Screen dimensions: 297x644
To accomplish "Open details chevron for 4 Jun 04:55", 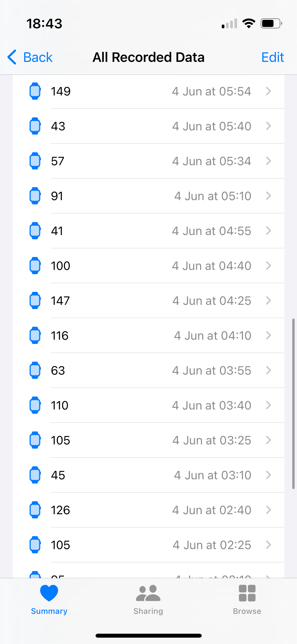I will [x=268, y=231].
